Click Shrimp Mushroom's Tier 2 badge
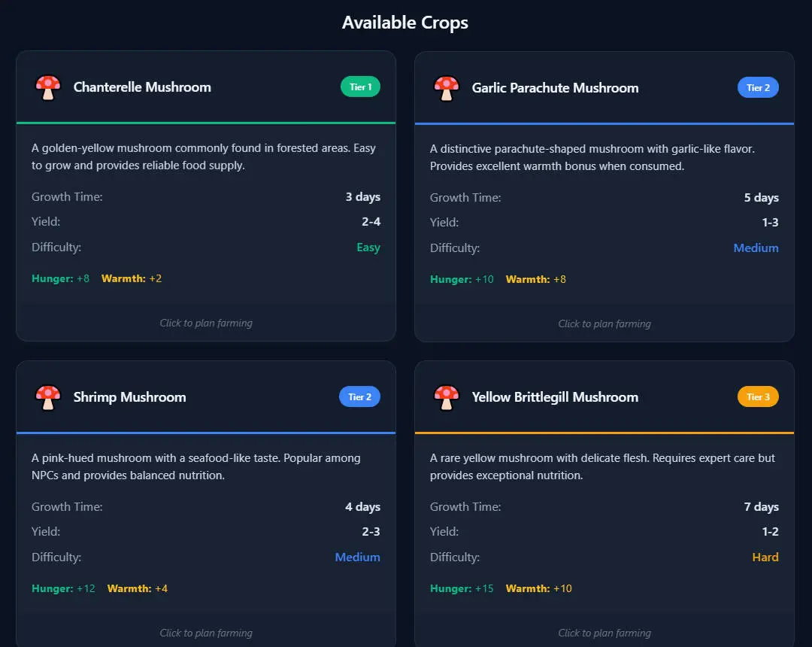Screen dimensions: 812x647 tap(359, 397)
